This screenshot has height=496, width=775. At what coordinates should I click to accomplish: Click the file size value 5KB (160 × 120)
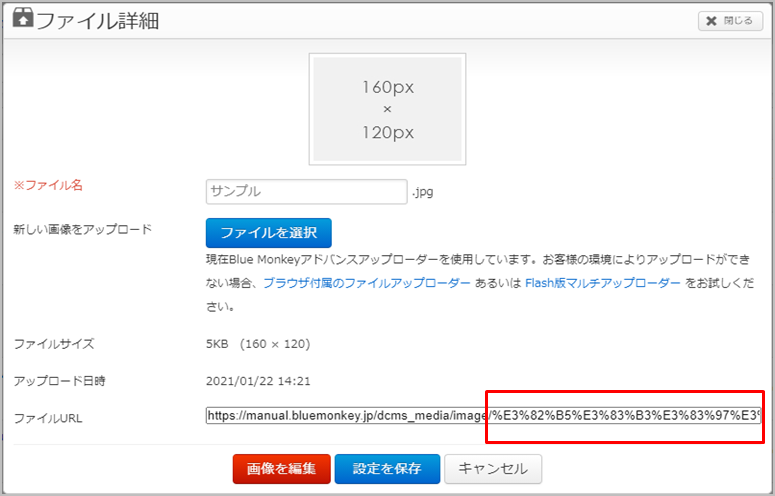pyautogui.click(x=258, y=344)
